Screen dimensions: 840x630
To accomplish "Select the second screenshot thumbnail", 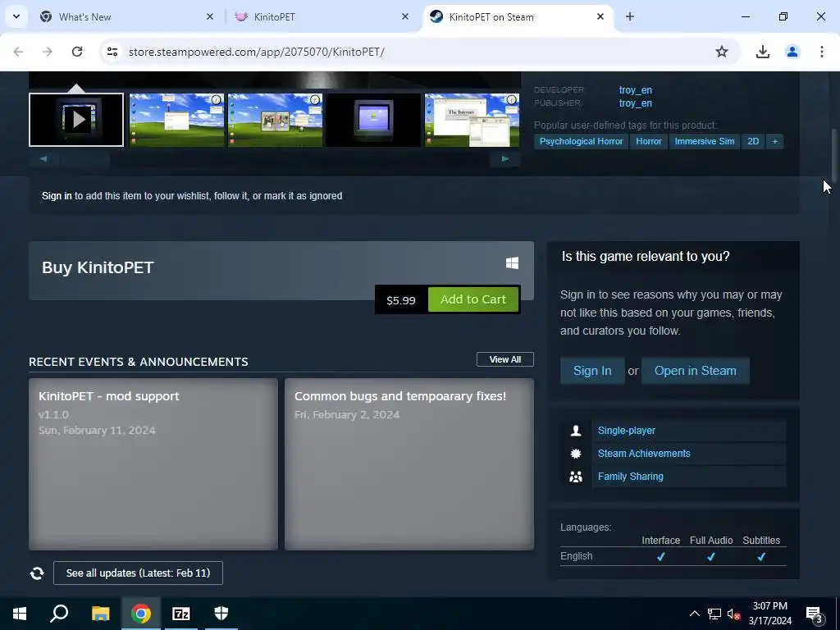I will click(x=177, y=120).
